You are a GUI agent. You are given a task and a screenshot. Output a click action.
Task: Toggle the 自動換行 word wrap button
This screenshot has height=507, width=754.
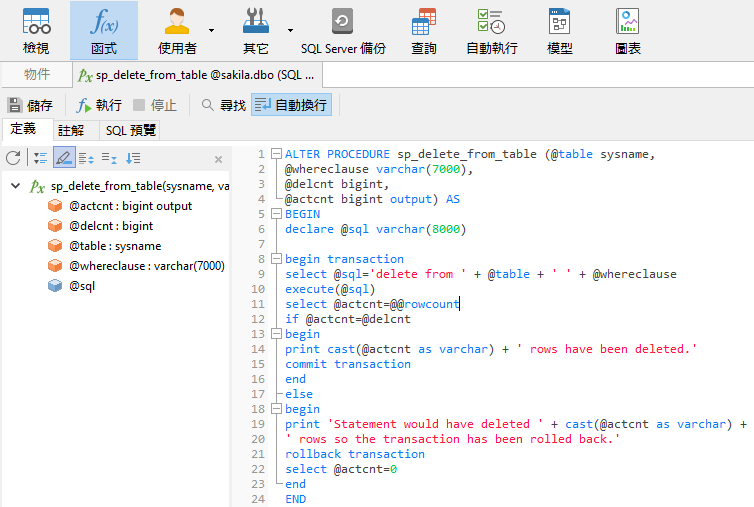[290, 105]
